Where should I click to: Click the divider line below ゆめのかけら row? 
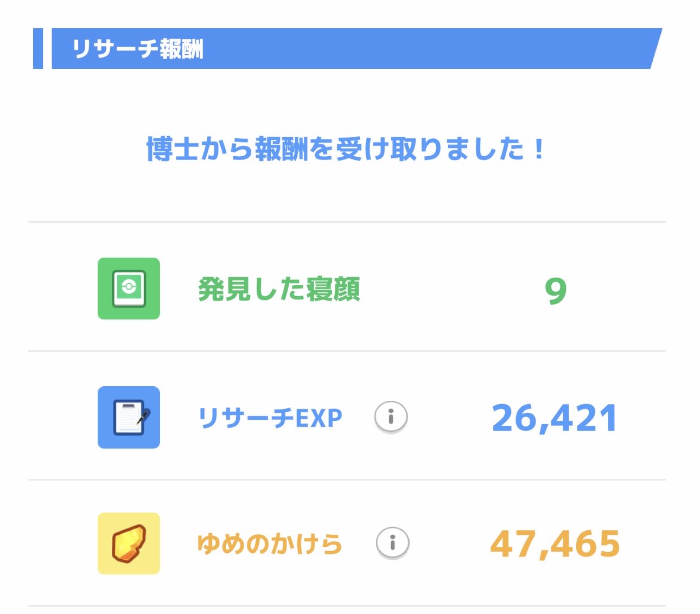coord(347,605)
